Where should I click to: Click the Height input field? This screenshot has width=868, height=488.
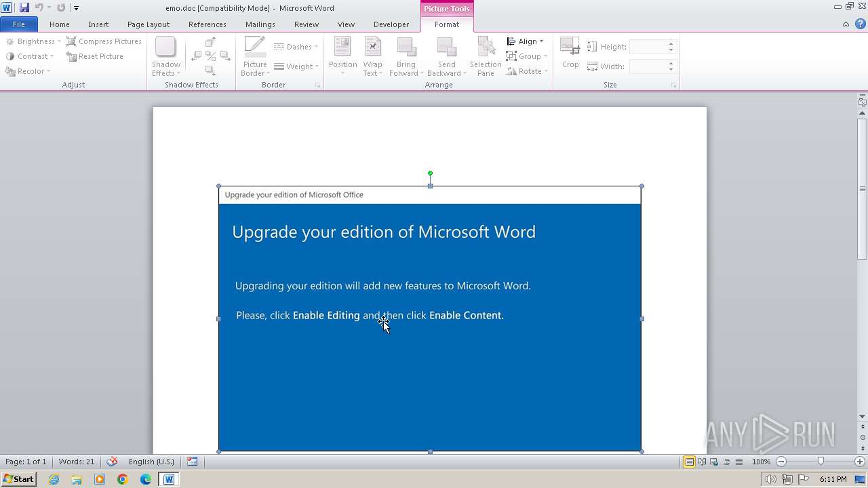coord(648,47)
